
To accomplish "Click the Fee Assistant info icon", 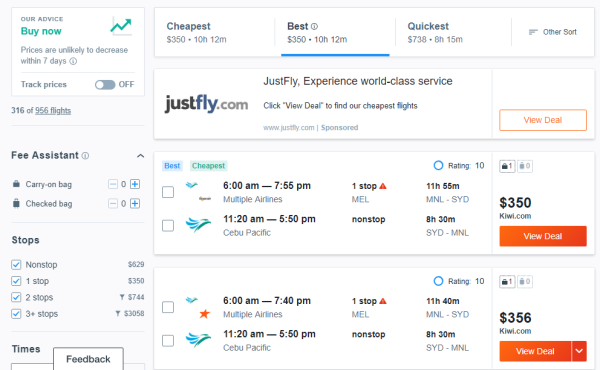I will coord(85,156).
